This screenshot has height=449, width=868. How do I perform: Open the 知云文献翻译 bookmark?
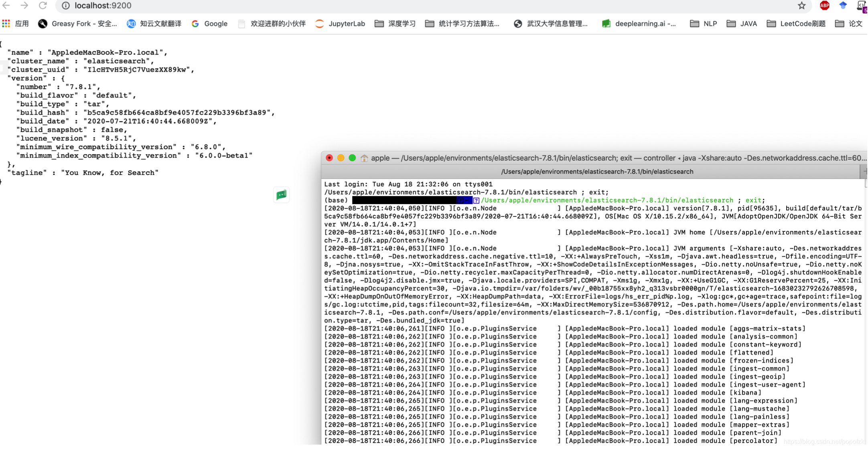coord(154,24)
